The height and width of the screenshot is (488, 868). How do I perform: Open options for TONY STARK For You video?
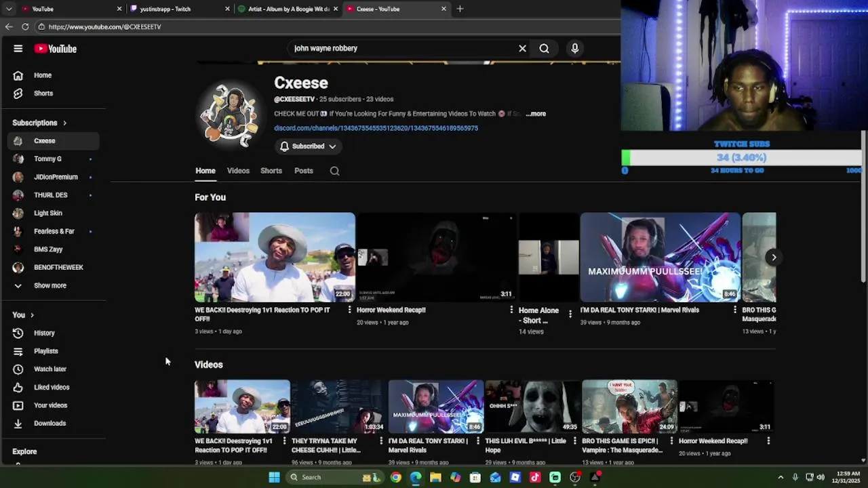click(735, 310)
